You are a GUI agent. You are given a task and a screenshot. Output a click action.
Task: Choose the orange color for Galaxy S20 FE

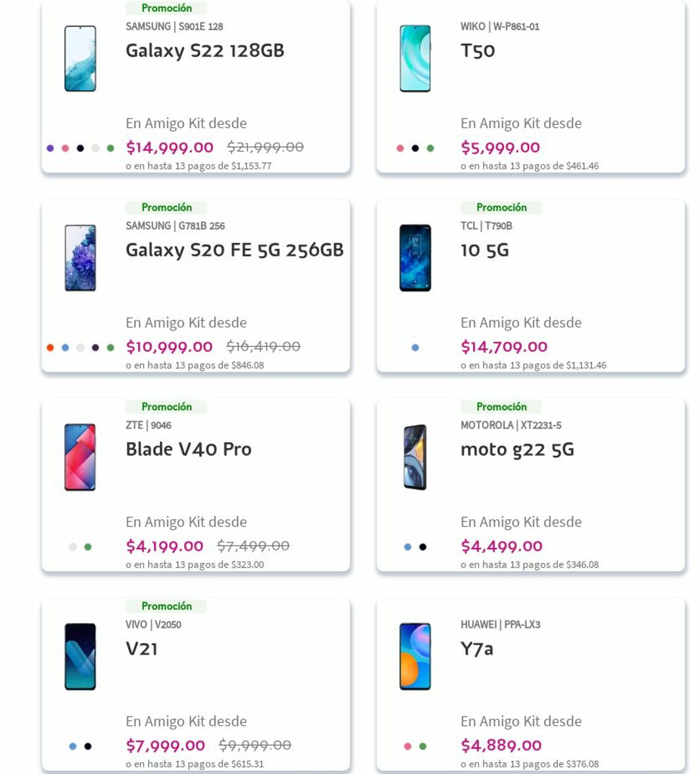(x=50, y=348)
